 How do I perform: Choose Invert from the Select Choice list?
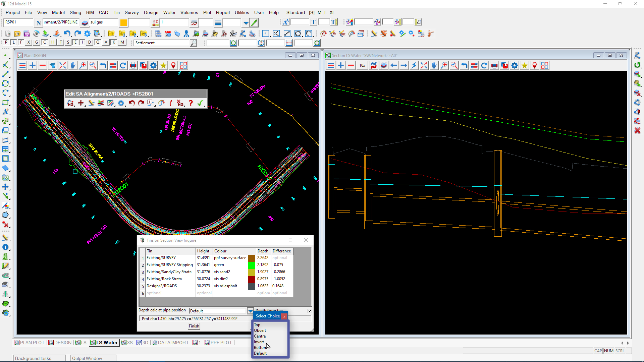click(259, 342)
